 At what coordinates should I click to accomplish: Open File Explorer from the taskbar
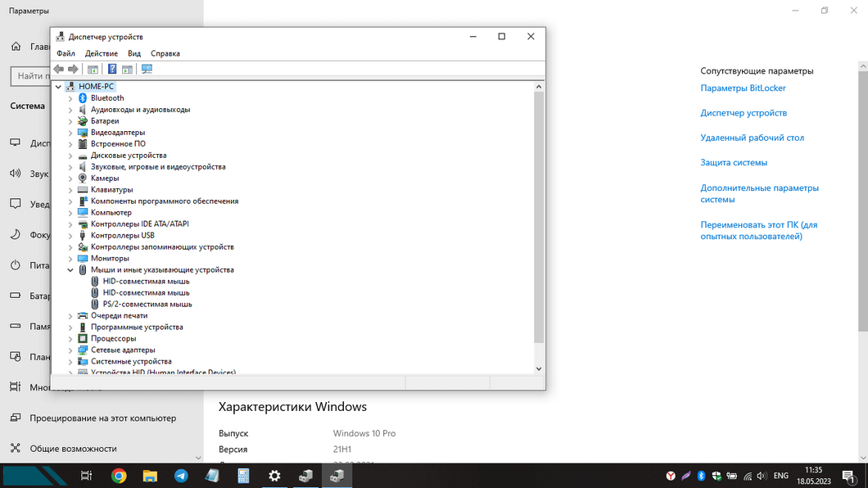click(150, 476)
